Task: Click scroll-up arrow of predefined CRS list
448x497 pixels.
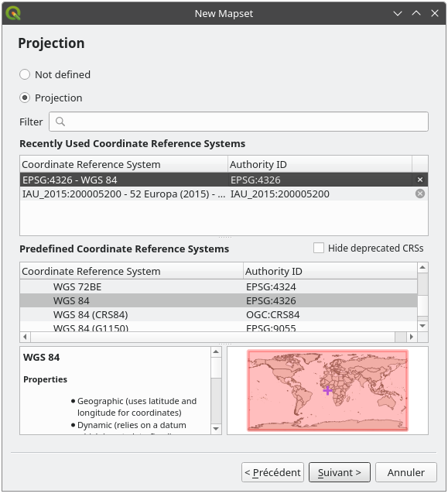Action: click(x=422, y=268)
